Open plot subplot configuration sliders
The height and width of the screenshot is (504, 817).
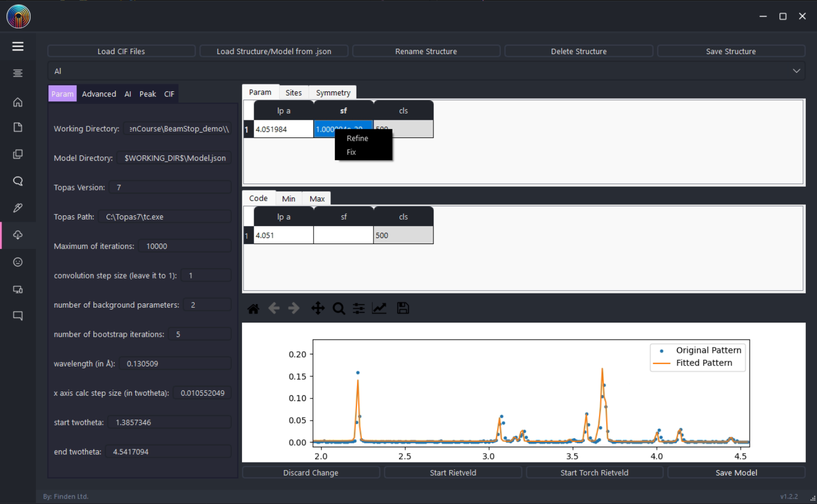pos(359,308)
